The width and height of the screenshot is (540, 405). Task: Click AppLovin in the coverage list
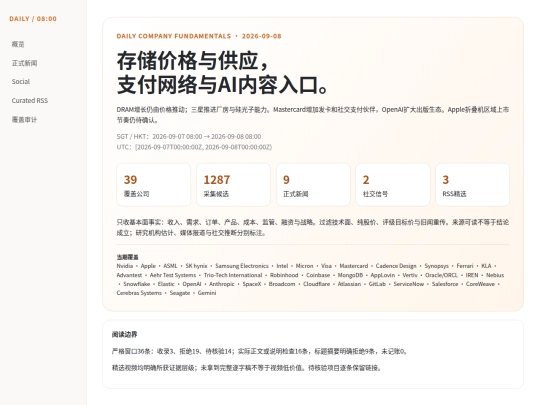(383, 275)
